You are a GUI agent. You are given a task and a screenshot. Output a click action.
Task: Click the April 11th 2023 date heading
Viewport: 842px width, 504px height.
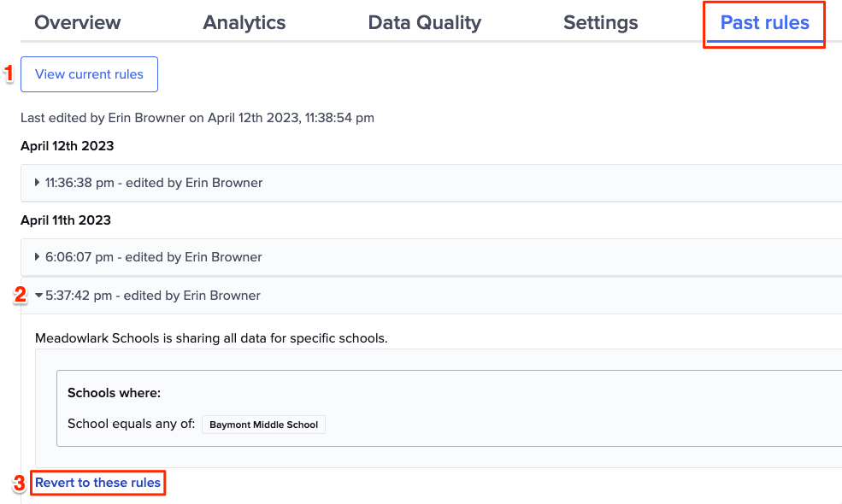[67, 220]
